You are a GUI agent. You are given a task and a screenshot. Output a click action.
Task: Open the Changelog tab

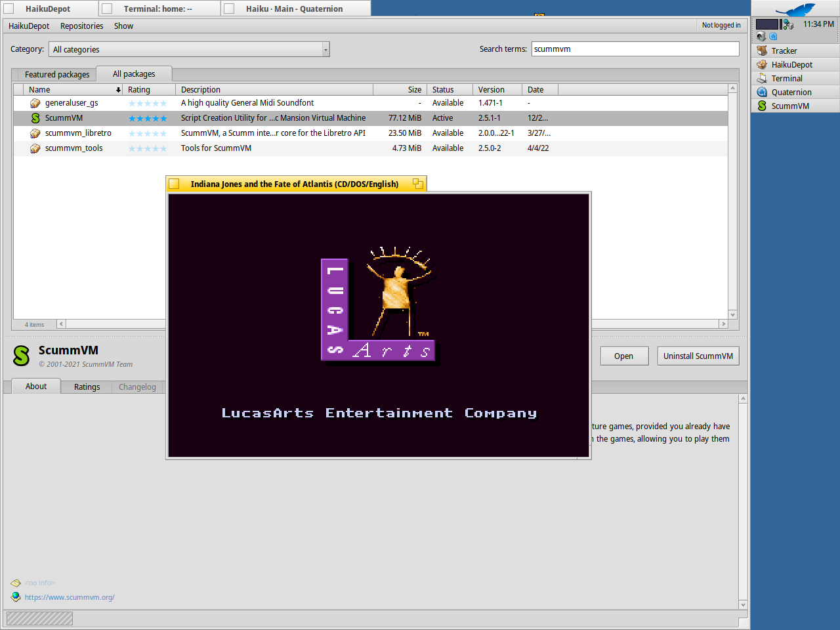tap(137, 387)
